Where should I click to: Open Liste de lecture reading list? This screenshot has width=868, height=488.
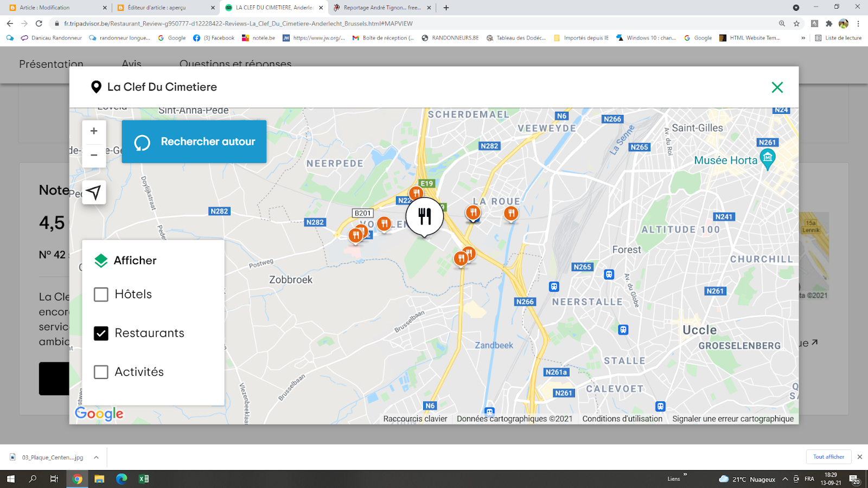[838, 38]
